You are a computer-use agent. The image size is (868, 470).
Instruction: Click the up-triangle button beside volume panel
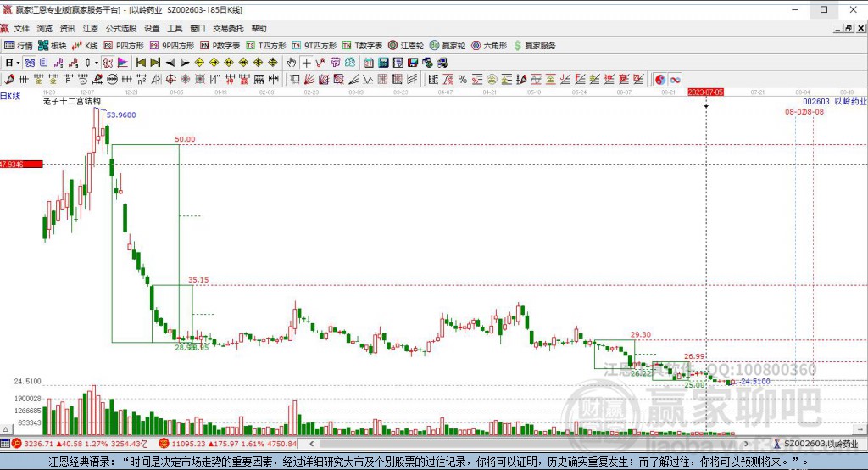[6, 429]
